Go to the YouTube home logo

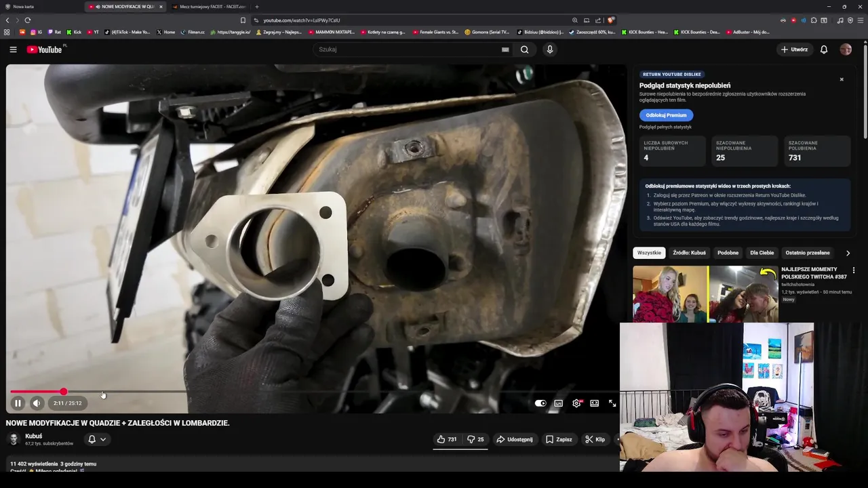pos(45,49)
